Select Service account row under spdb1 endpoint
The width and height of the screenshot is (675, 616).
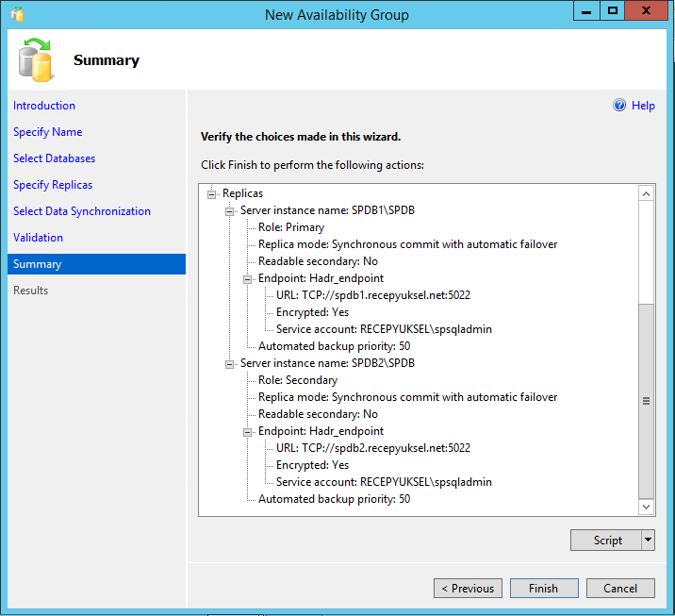click(x=384, y=329)
